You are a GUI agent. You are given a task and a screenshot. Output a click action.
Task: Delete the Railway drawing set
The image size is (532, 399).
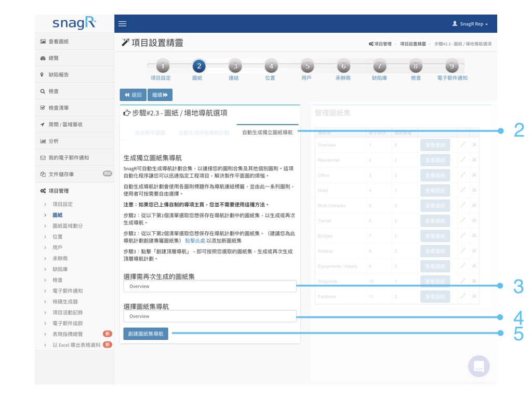pyautogui.click(x=474, y=251)
